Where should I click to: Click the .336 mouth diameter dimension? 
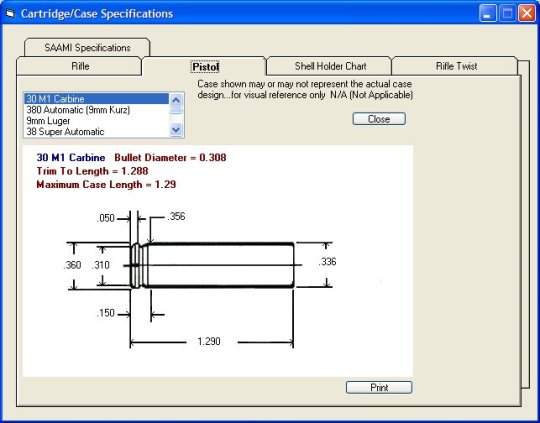tap(327, 262)
